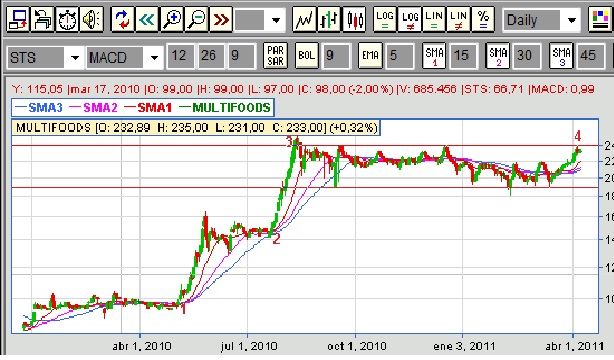Image resolution: width=614 pixels, height=360 pixels.
Task: Click the SMA 3 period field showing 45
Action: [x=589, y=56]
